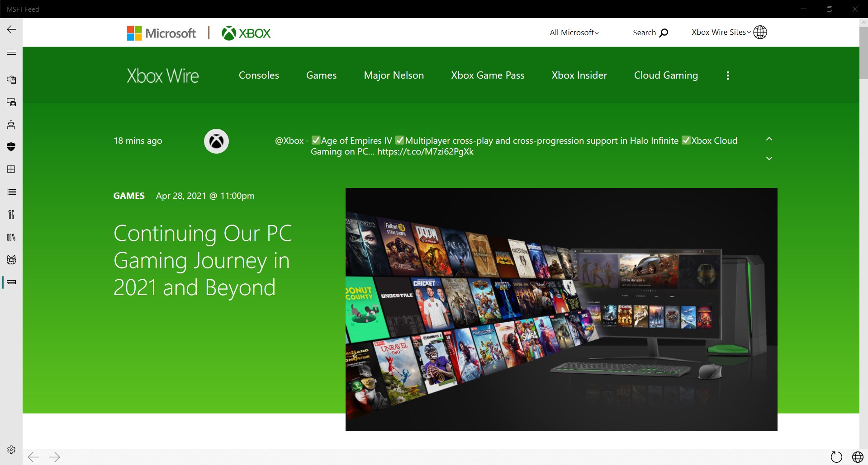Open the Cloud Gaming menu item

click(666, 75)
